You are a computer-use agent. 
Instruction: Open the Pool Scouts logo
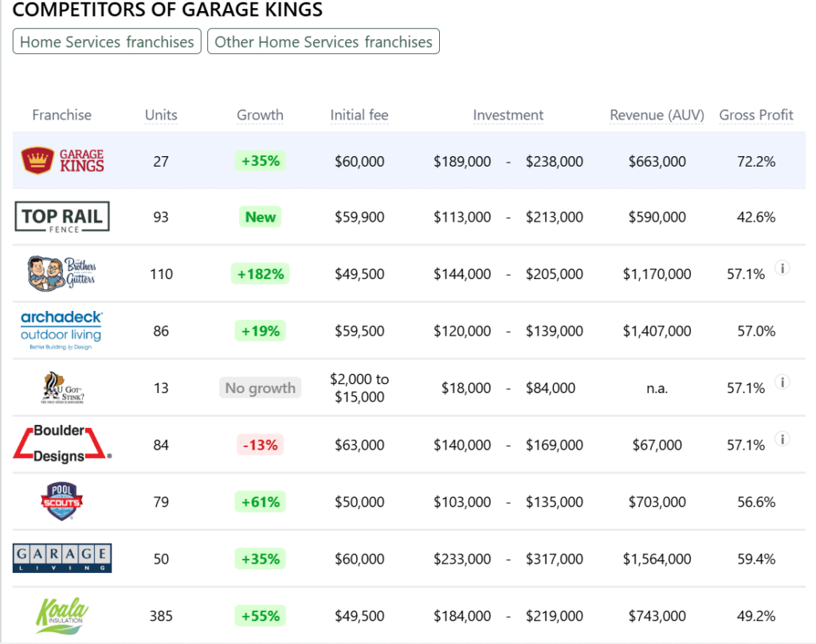tap(61, 501)
